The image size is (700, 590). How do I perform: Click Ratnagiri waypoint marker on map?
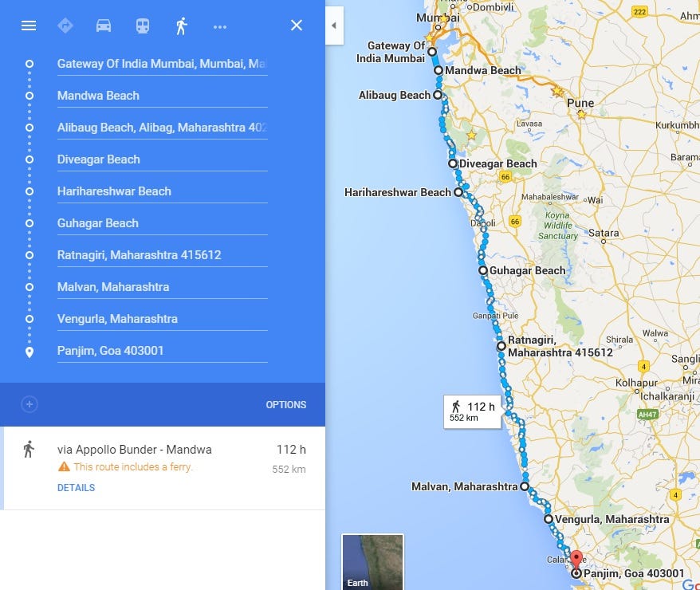click(x=501, y=346)
